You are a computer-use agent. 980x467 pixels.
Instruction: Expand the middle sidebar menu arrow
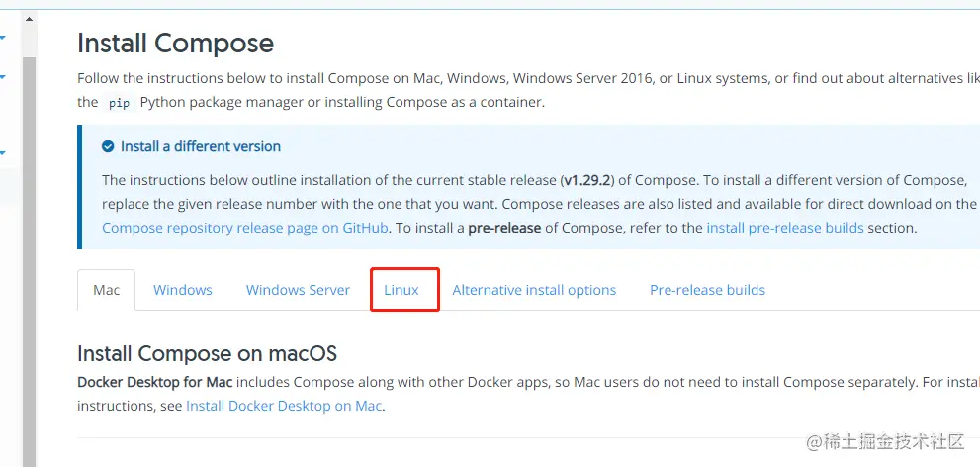[x=3, y=76]
